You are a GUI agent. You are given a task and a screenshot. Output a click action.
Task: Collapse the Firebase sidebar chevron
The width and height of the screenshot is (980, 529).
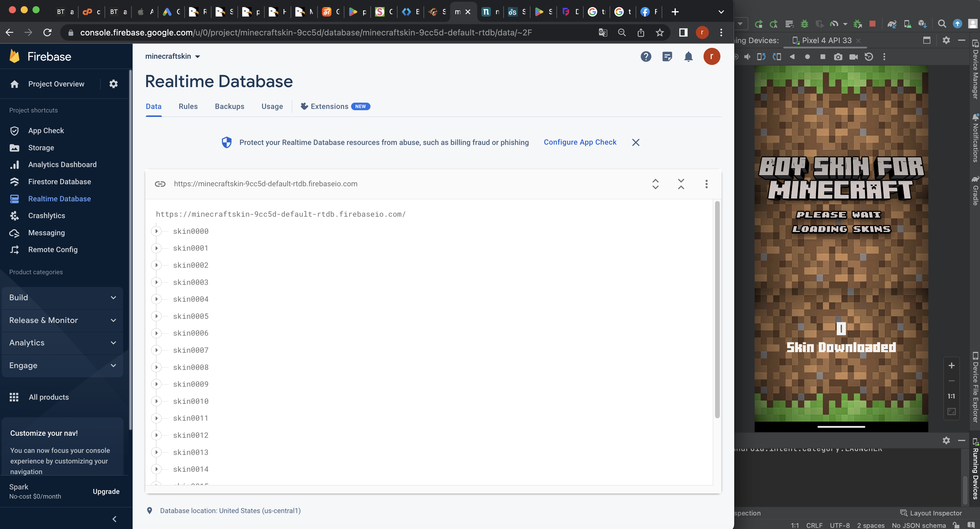(115, 519)
